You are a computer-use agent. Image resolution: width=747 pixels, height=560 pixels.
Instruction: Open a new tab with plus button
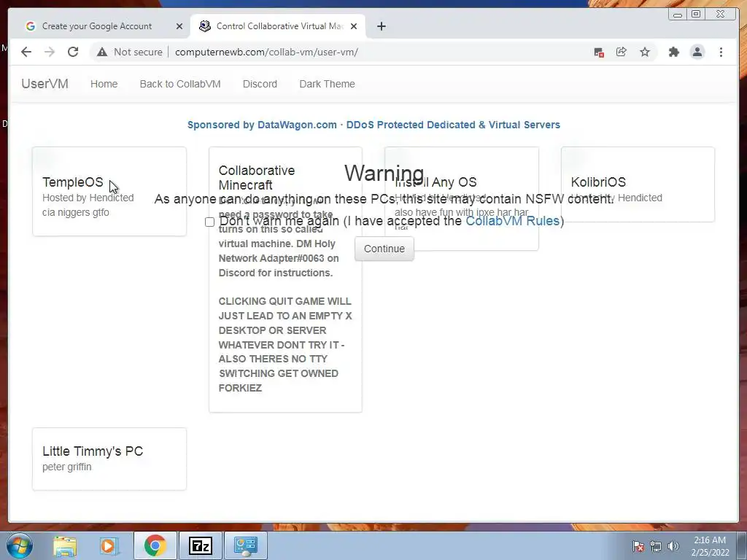tap(381, 26)
